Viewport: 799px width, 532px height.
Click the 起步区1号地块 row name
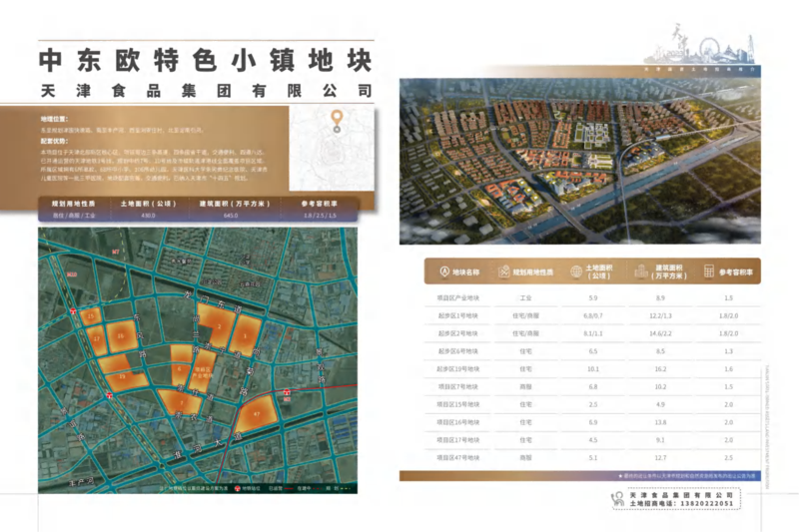(x=457, y=315)
